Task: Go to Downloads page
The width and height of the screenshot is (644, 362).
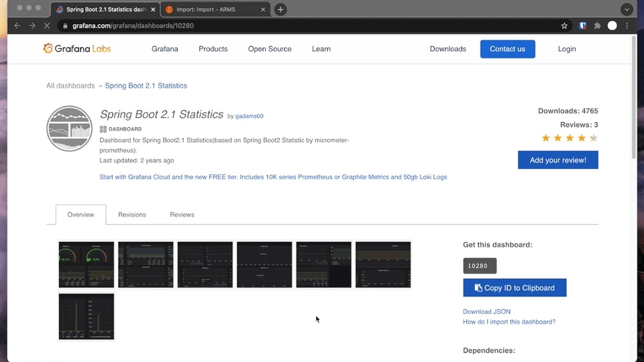Action: tap(447, 49)
